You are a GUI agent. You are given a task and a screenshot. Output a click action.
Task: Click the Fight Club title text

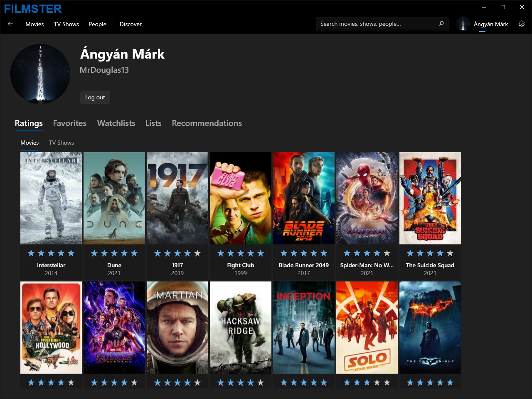tap(241, 265)
